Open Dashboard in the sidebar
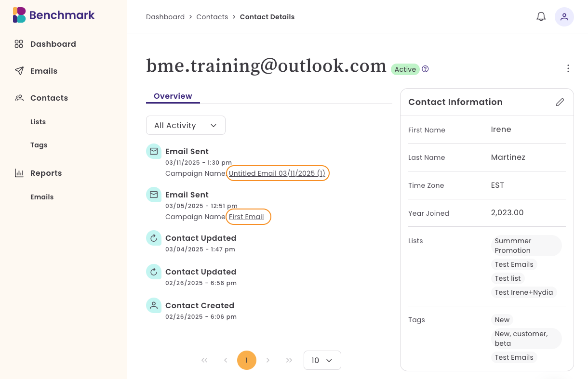Image resolution: width=588 pixels, height=379 pixels. [x=53, y=44]
